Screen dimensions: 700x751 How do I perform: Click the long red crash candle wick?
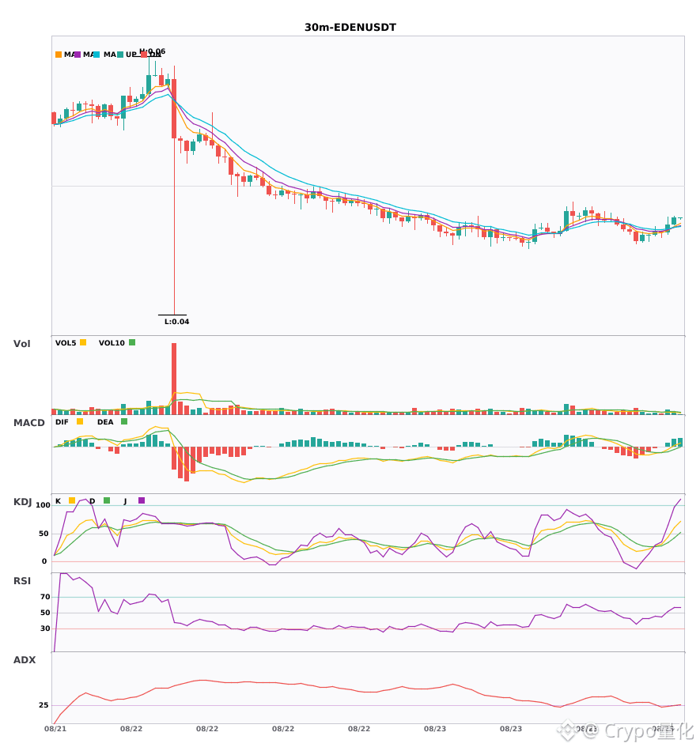pos(174,225)
